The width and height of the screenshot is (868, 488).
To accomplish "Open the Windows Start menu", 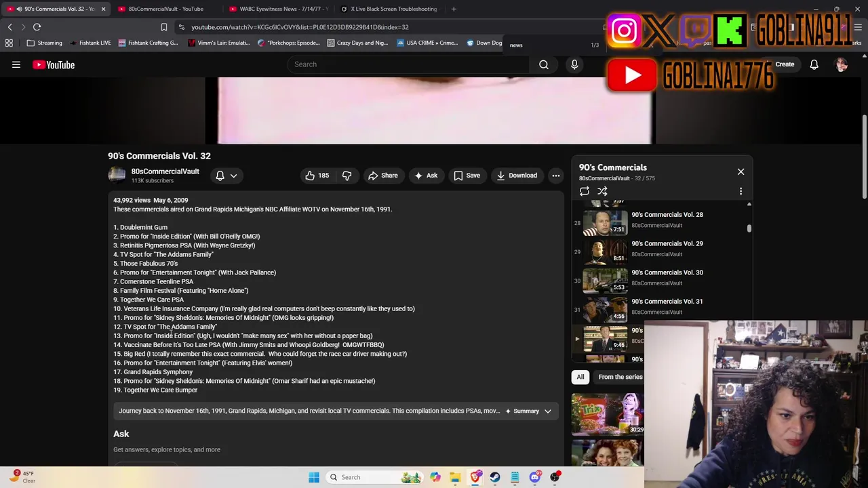I will [313, 477].
